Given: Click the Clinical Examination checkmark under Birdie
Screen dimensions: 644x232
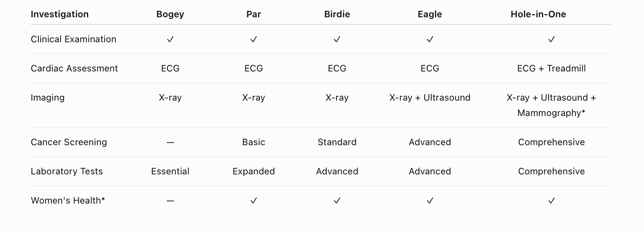Looking at the screenshot, I should click(x=337, y=39).
